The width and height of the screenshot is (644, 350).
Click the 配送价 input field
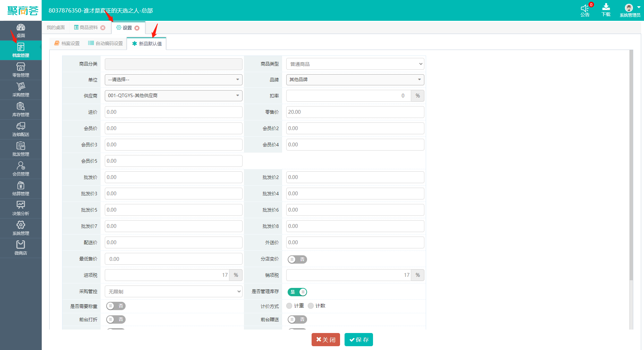click(173, 242)
